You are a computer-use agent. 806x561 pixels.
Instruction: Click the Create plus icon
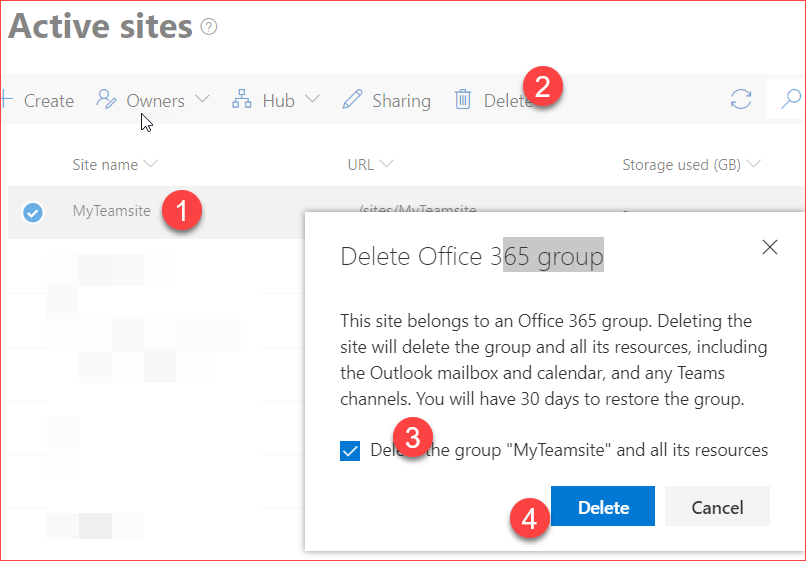(6, 100)
